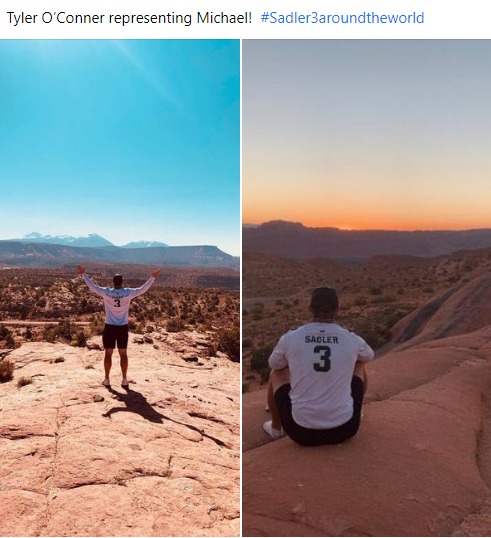Image resolution: width=491 pixels, height=538 pixels.
Task: Click the word Michael! in the caption
Action: pyautogui.click(x=224, y=18)
